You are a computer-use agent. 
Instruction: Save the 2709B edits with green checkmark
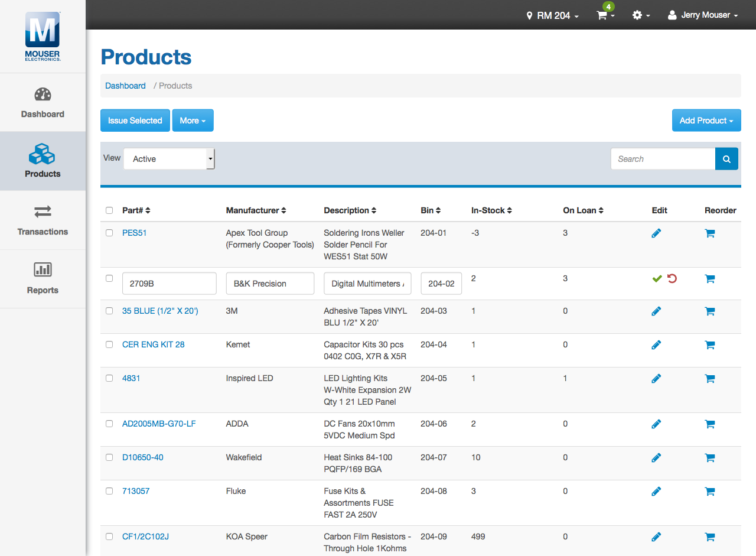[x=657, y=278]
